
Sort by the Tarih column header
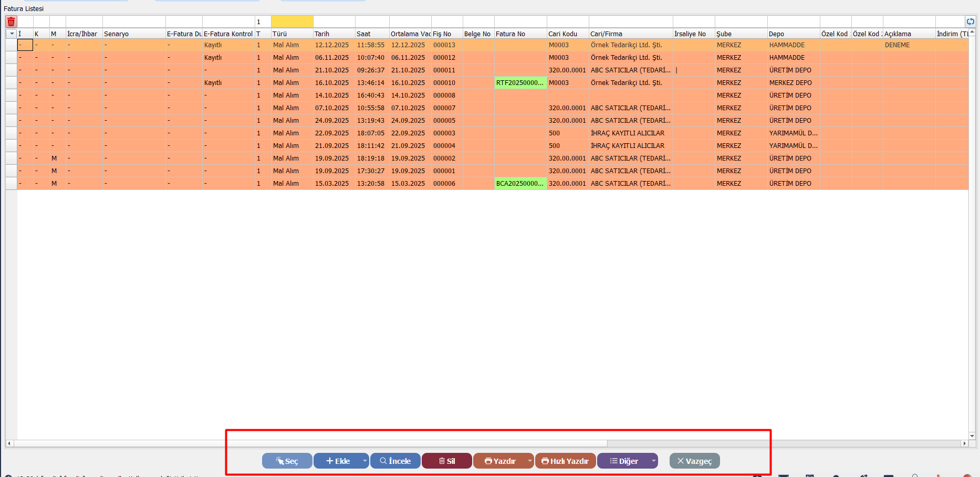(333, 34)
